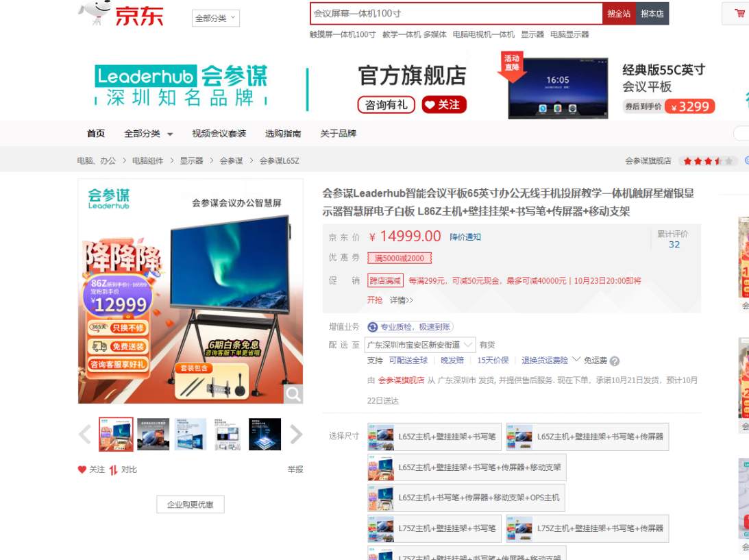
Task: Click the 搜本店 search button
Action: pyautogui.click(x=652, y=14)
